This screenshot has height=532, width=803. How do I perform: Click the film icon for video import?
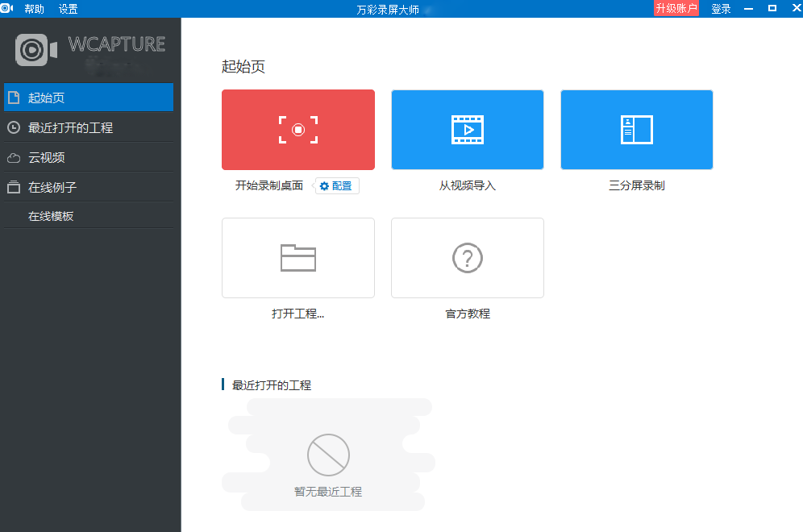pos(467,129)
